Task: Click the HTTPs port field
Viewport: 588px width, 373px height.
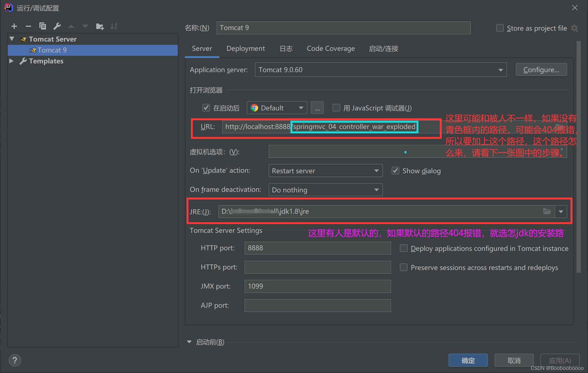Action: 318,267
